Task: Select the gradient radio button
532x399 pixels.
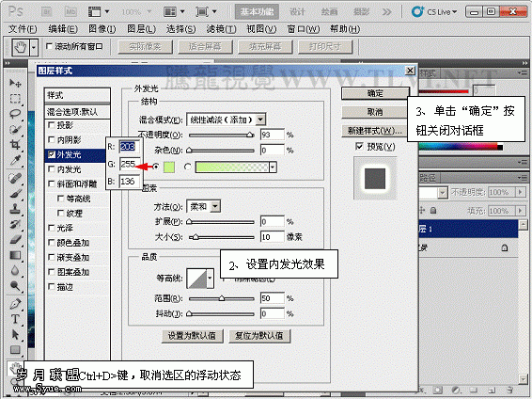Action: 187,168
